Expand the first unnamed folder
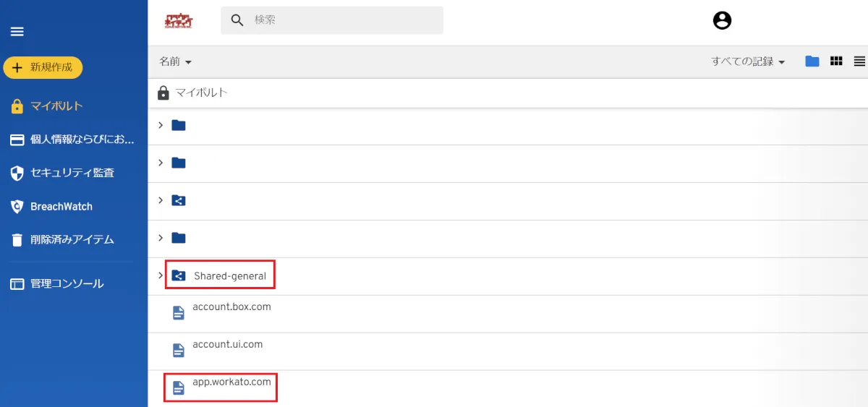The width and height of the screenshot is (868, 407). (161, 125)
